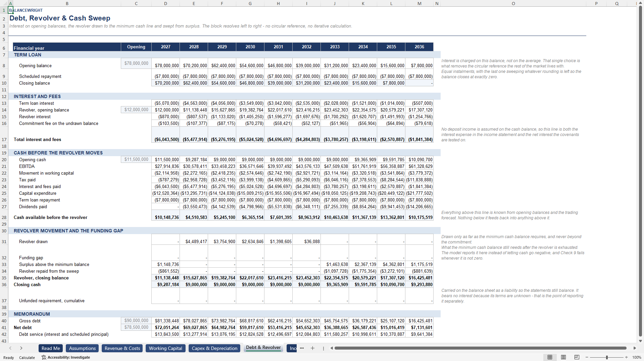
Task: Select Total interest and fees label
Action: click(x=37, y=139)
